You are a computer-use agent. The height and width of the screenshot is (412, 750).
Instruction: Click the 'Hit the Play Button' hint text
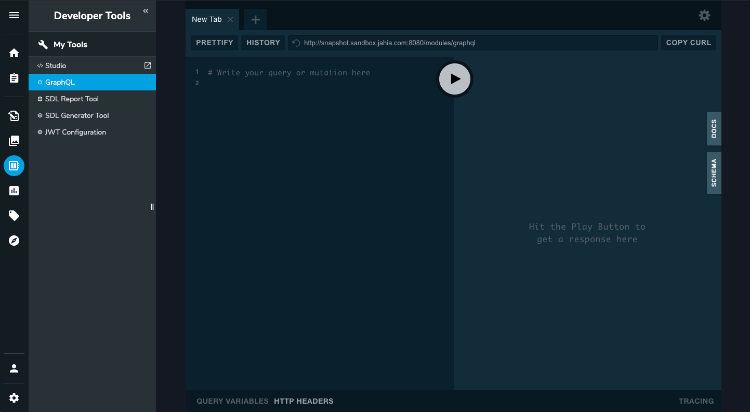pyautogui.click(x=587, y=233)
